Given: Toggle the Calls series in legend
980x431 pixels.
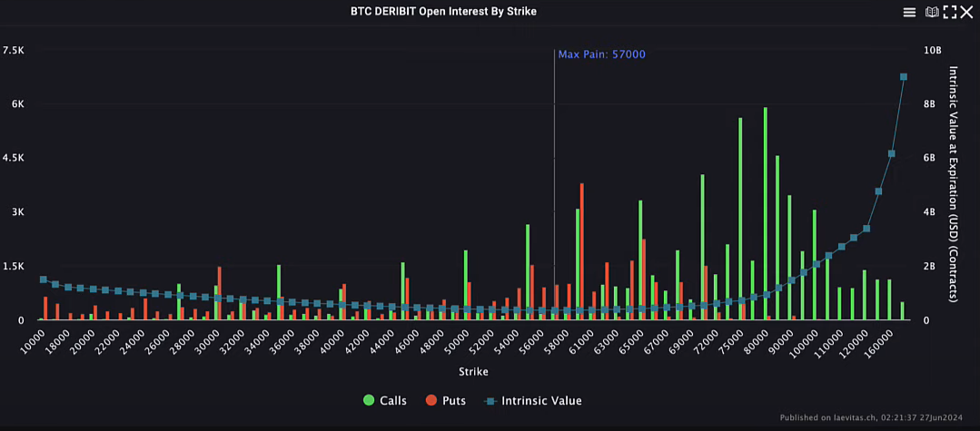Looking at the screenshot, I should click(x=385, y=400).
